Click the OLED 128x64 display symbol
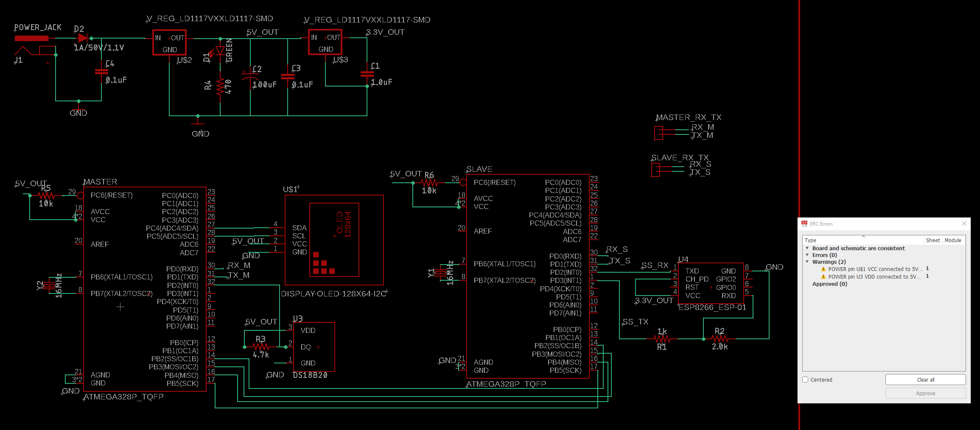This screenshot has height=430, width=980. (x=334, y=240)
